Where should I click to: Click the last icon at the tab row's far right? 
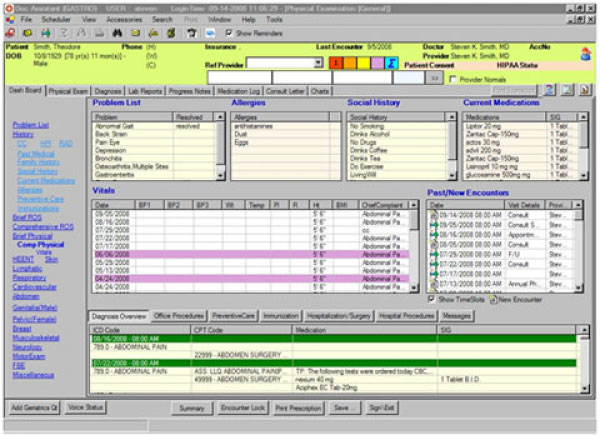[x=585, y=90]
